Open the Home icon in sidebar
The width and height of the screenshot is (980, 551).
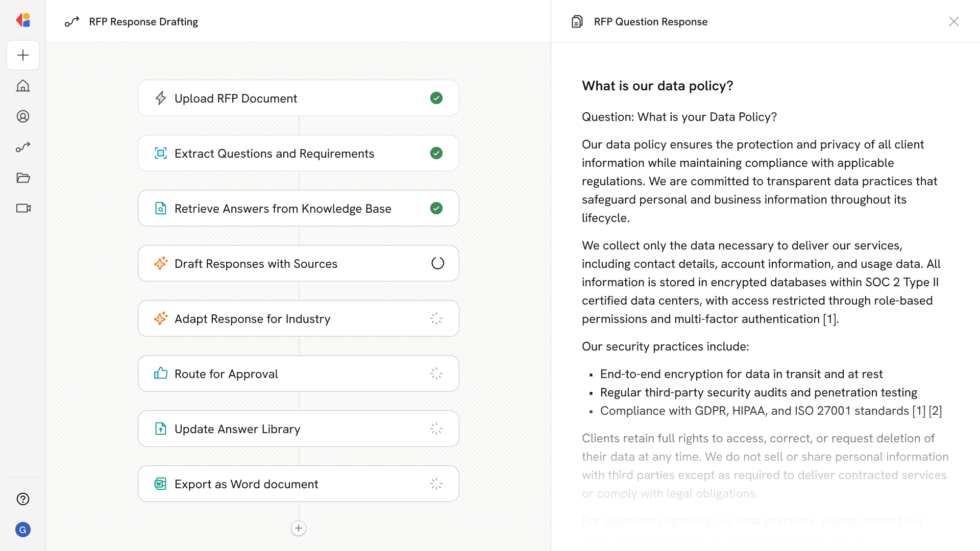pos(23,86)
